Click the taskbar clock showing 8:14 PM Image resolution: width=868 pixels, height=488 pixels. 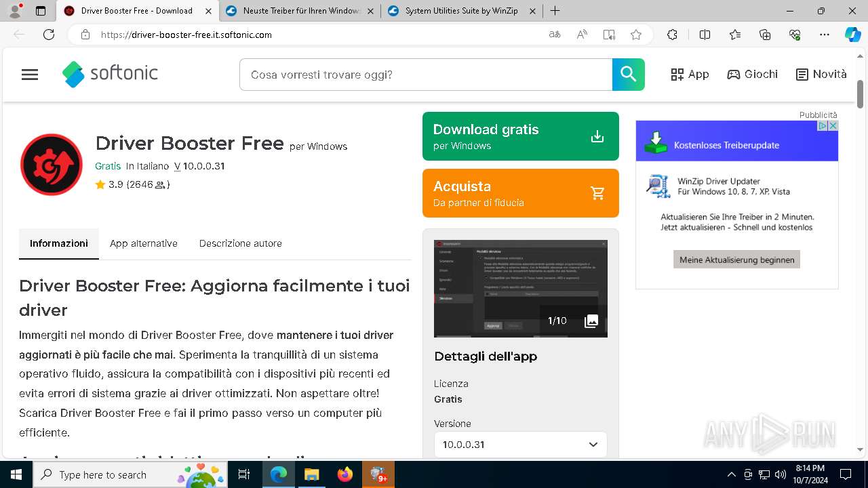coord(810,474)
